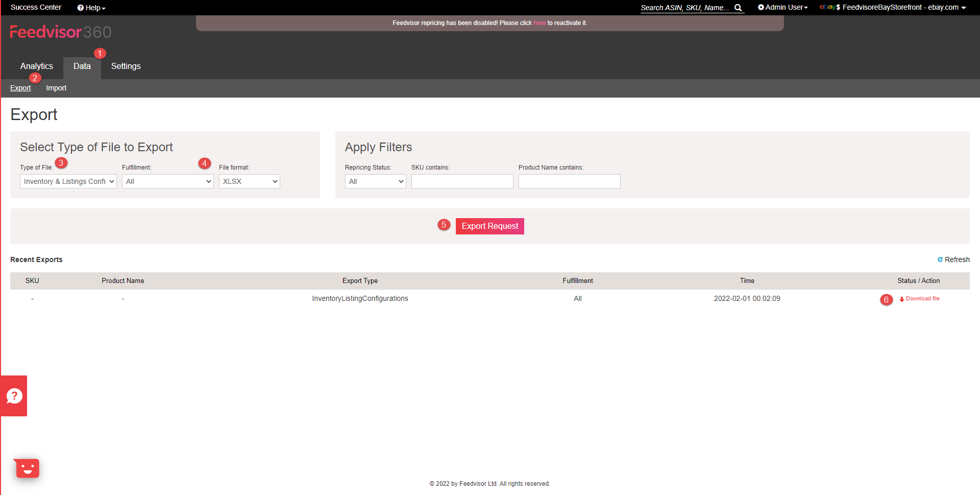Click the download arrow icon
Image resolution: width=980 pixels, height=495 pixels.
[x=902, y=299]
